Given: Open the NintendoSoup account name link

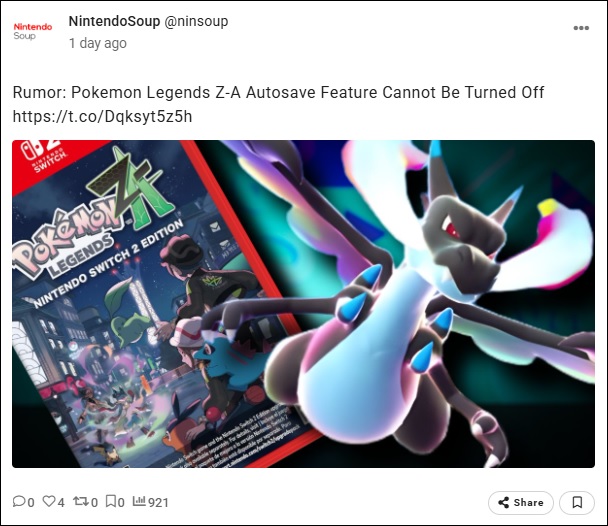Looking at the screenshot, I should tap(114, 21).
